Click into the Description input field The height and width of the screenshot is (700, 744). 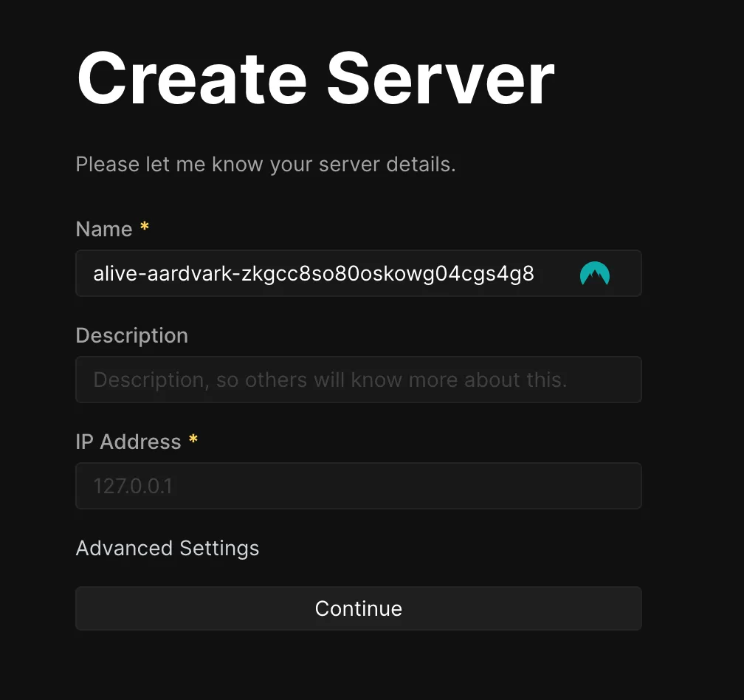pyautogui.click(x=358, y=380)
